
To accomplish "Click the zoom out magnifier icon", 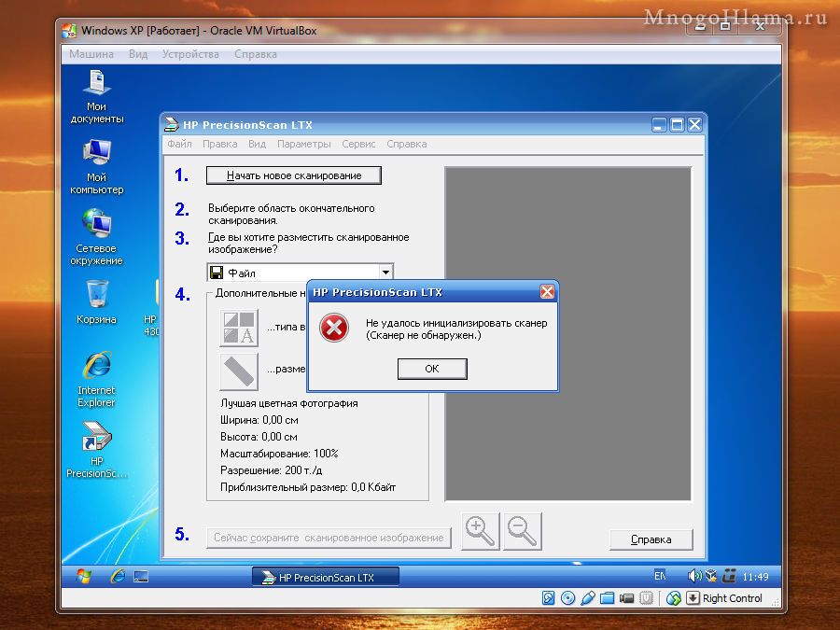I will pos(523,531).
